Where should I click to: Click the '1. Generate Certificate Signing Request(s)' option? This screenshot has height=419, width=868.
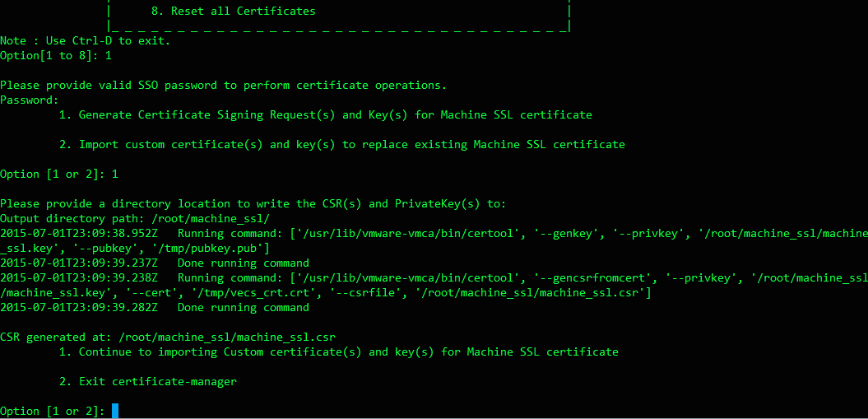point(326,115)
